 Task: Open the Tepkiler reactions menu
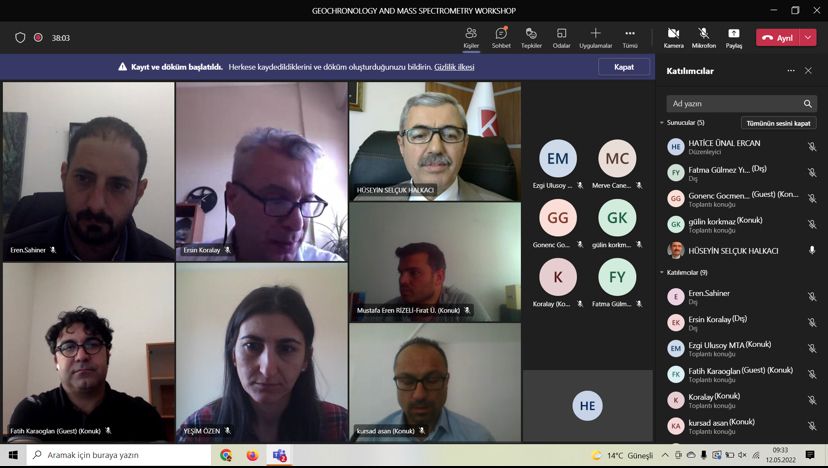tap(531, 37)
